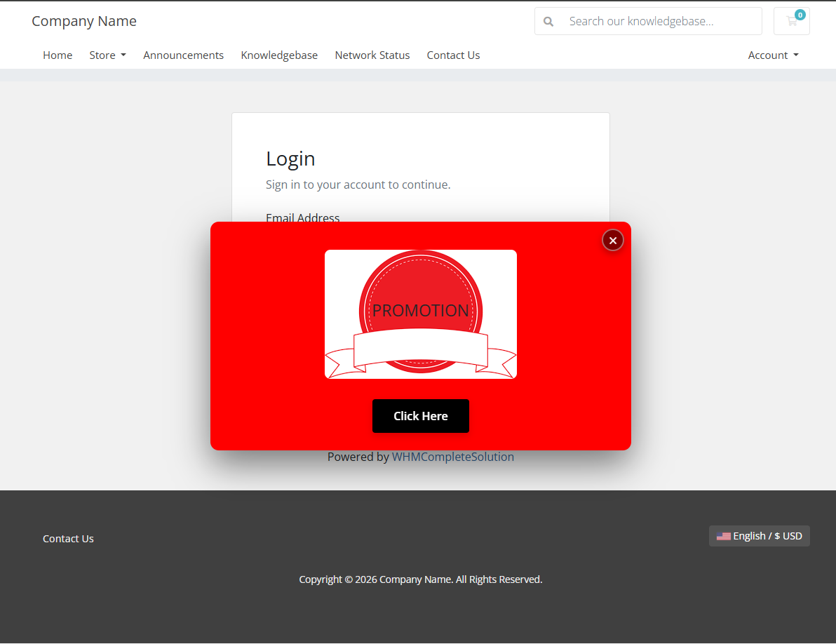
Task: Navigate to Knowledgebase in the navbar
Action: (279, 55)
